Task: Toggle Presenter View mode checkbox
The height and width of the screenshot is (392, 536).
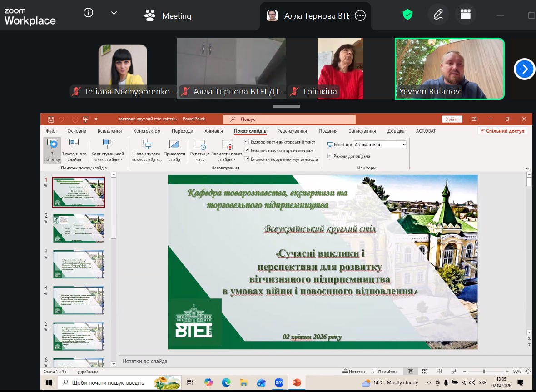Action: pyautogui.click(x=329, y=156)
